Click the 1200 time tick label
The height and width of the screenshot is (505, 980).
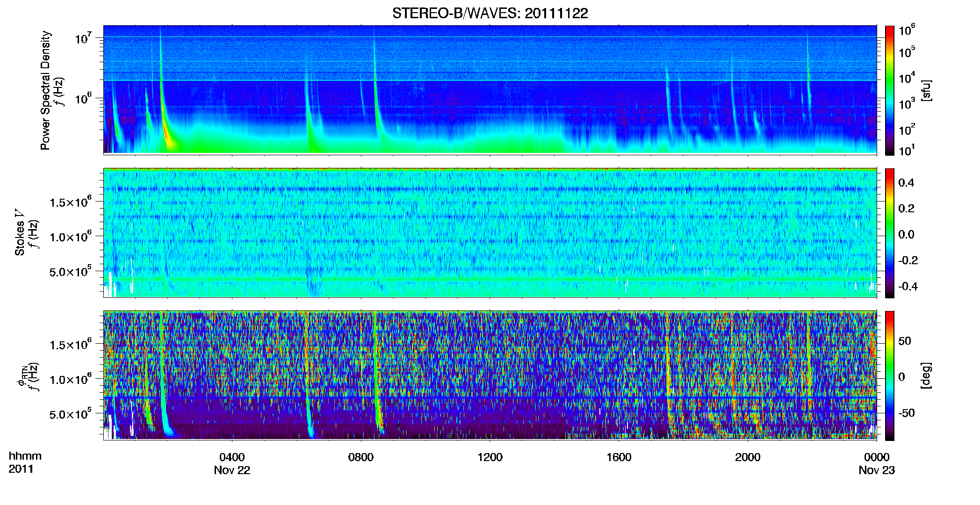pos(490,457)
